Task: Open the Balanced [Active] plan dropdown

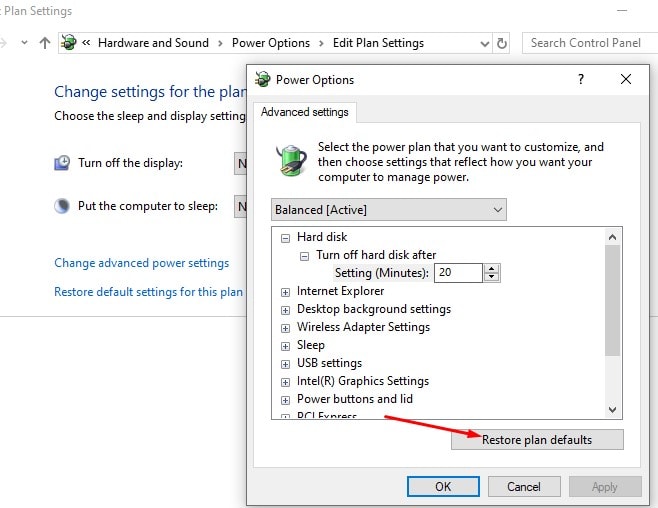Action: click(389, 210)
